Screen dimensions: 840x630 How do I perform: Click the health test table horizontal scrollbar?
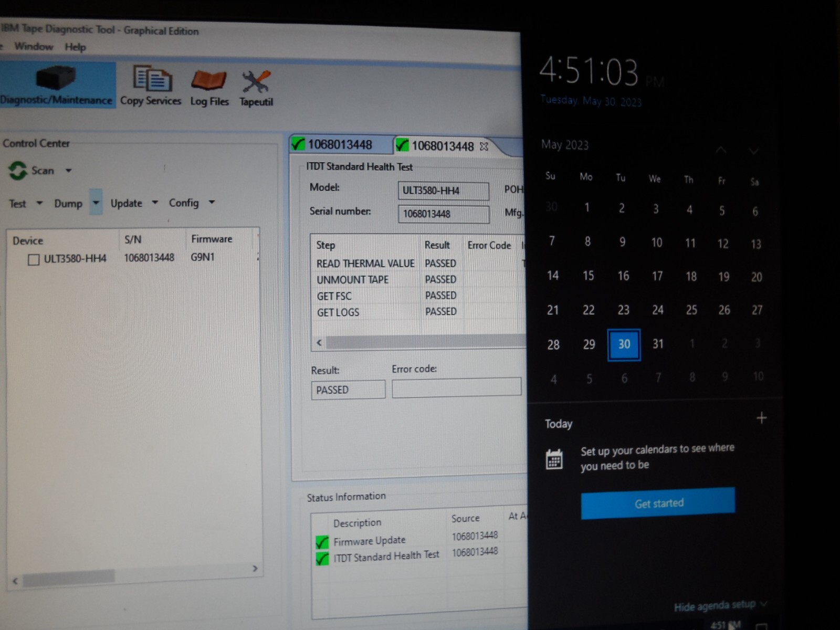pyautogui.click(x=426, y=342)
